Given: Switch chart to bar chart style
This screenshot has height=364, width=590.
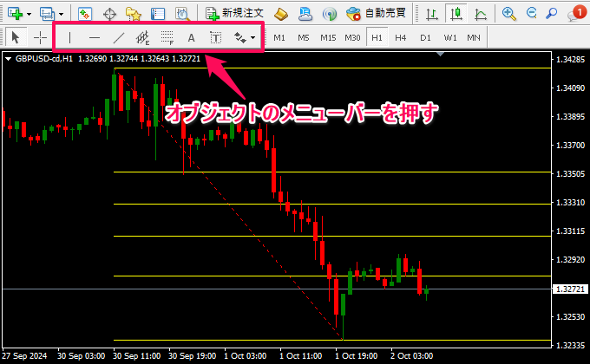Looking at the screenshot, I should 432,14.
